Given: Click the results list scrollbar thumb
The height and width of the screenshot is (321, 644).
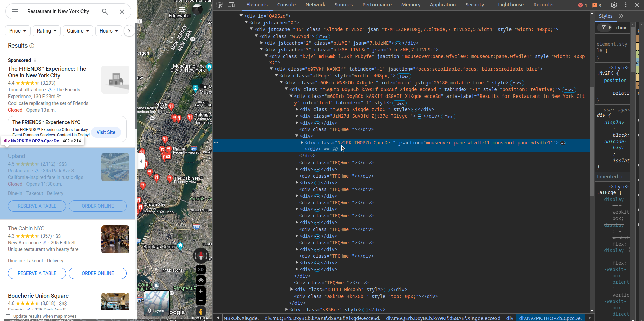Looking at the screenshot, I should tap(136, 75).
